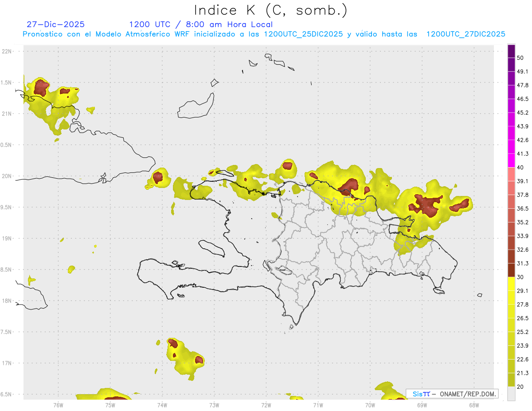This screenshot has height=411, width=532.
Task: Click the color bar value "32.6"
Action: tap(523, 250)
